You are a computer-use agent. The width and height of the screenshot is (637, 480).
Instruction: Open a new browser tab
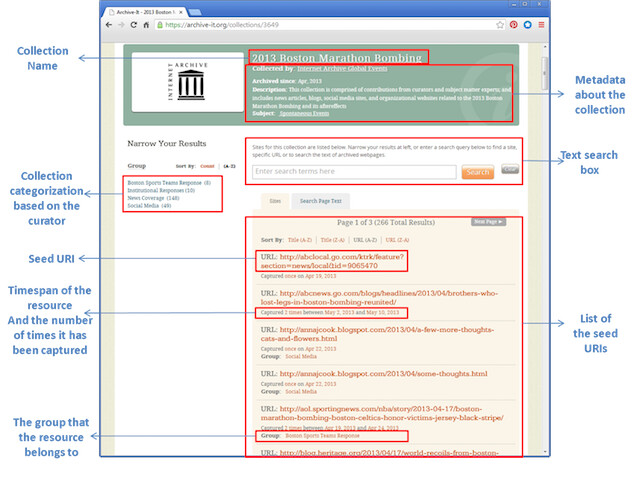point(195,12)
